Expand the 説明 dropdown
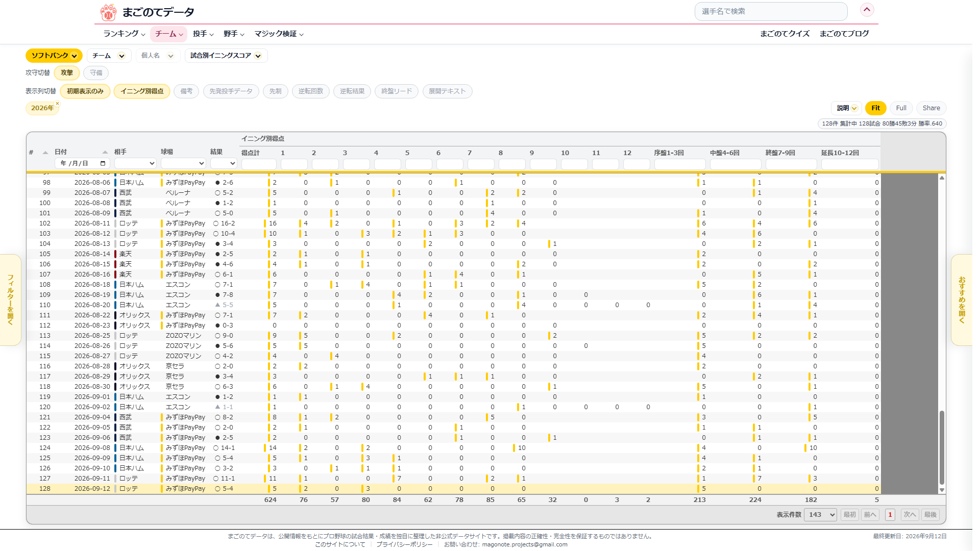The image size is (980, 551). coord(846,108)
